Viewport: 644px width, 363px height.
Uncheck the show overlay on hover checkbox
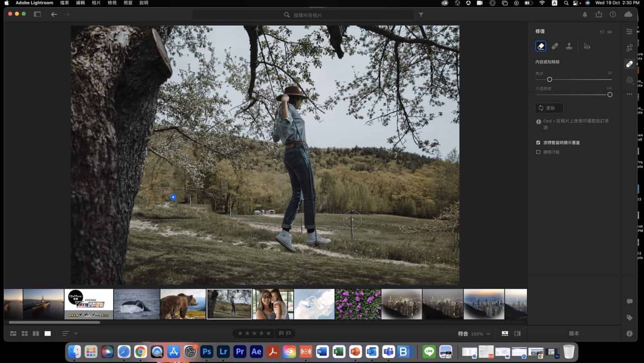pyautogui.click(x=538, y=142)
